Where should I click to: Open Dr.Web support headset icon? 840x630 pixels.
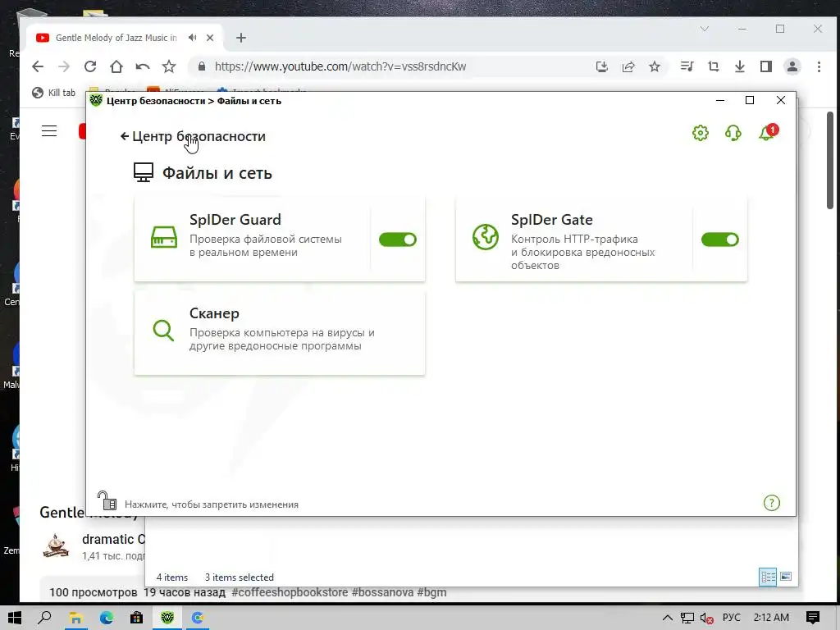coord(733,133)
